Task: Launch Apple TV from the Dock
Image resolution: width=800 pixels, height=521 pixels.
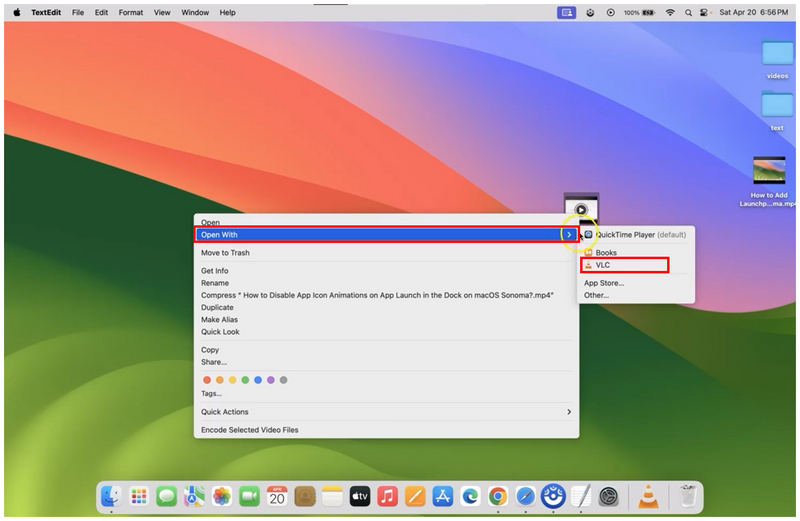Action: pos(360,496)
